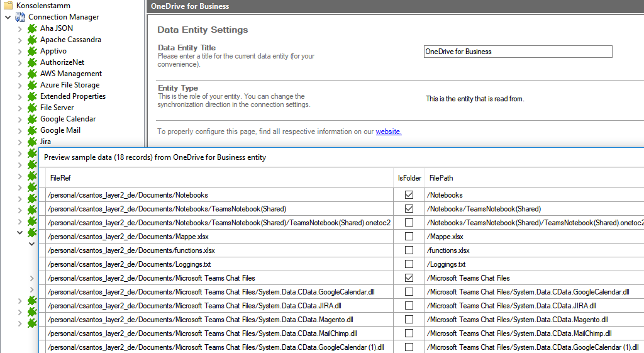Viewport: 644px width, 353px height.
Task: Open the website link
Action: click(x=388, y=132)
